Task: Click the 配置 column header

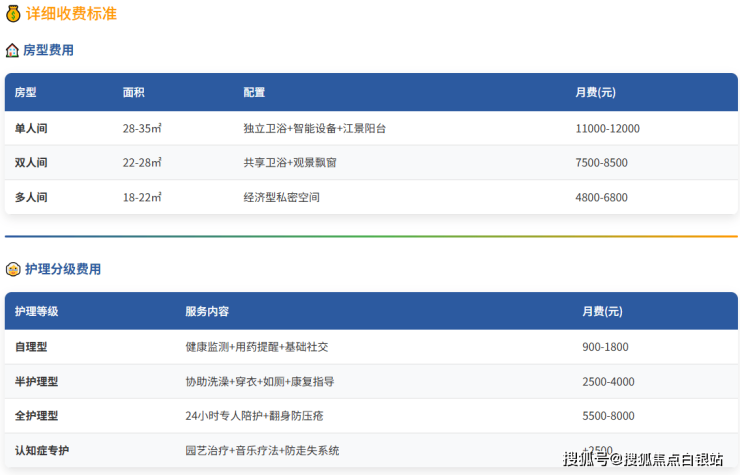Action: (x=254, y=92)
